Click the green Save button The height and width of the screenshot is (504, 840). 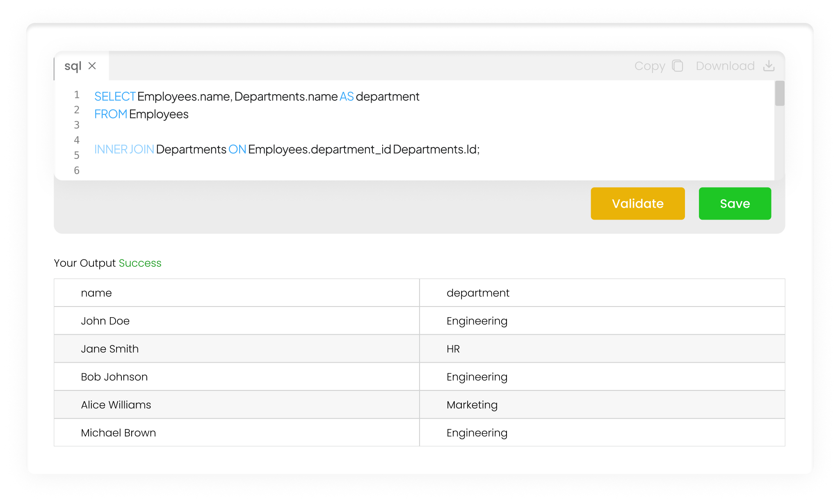[735, 204]
